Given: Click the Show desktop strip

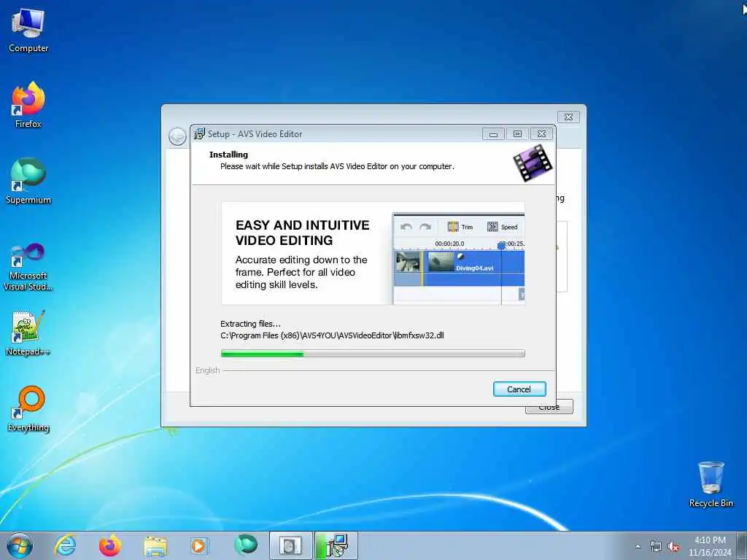Looking at the screenshot, I should point(742,545).
